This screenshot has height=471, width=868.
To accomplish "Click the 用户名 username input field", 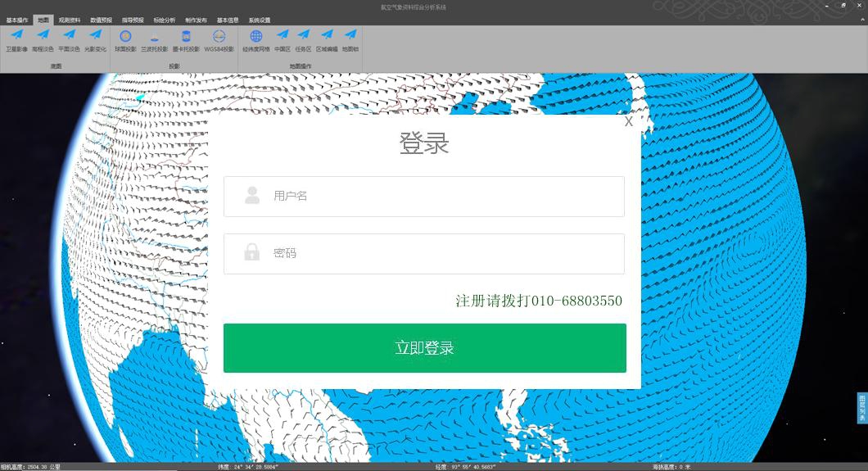I will pyautogui.click(x=424, y=197).
